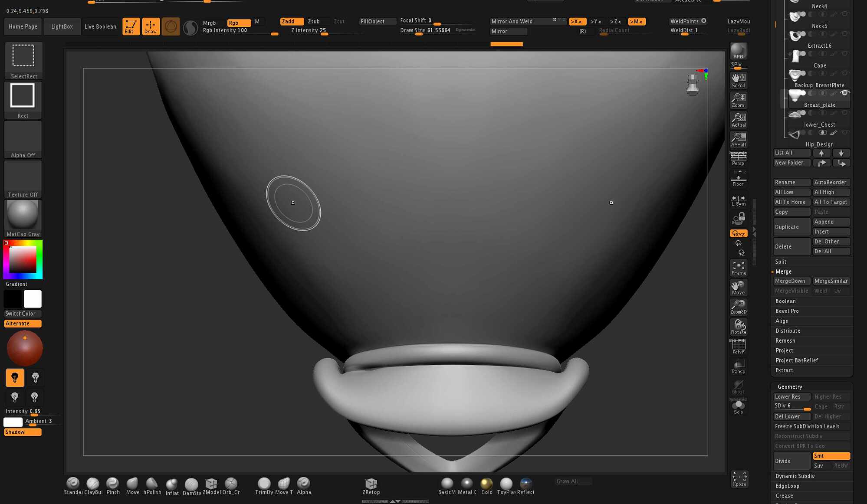This screenshot has width=867, height=504.
Task: Open LightBox
Action: pos(62,26)
